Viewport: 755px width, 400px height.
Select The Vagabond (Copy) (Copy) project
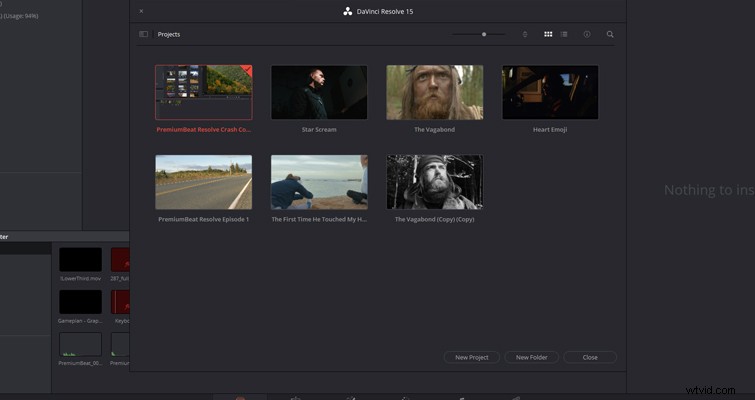(435, 182)
